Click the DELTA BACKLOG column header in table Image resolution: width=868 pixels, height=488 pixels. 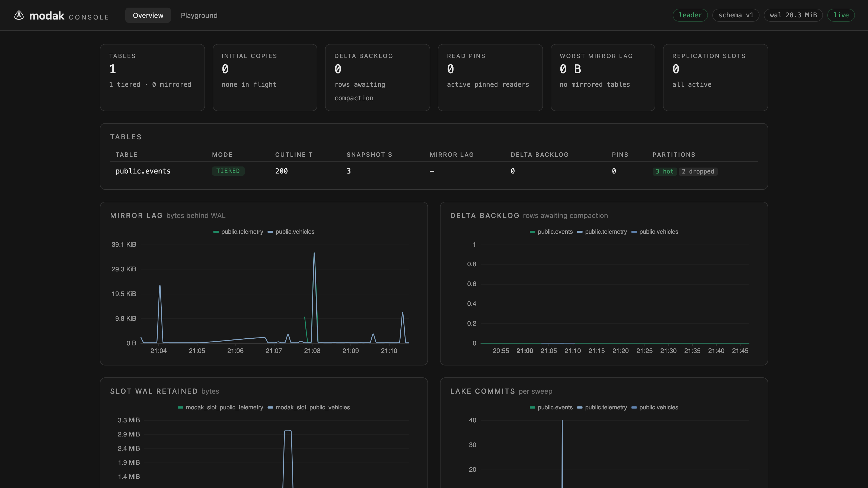click(540, 155)
